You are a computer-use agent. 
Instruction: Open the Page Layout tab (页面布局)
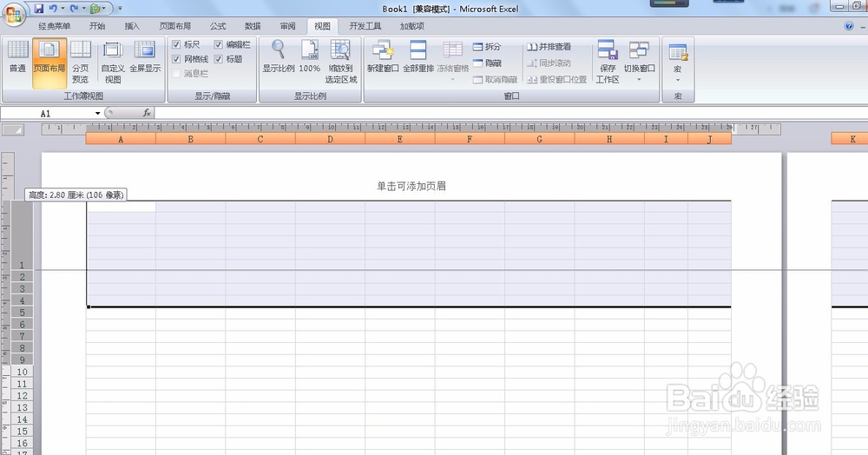[175, 26]
